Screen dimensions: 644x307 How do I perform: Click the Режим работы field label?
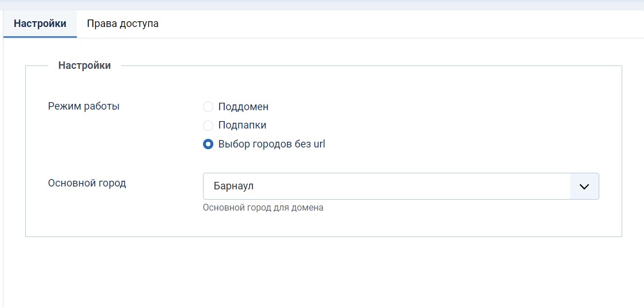84,106
